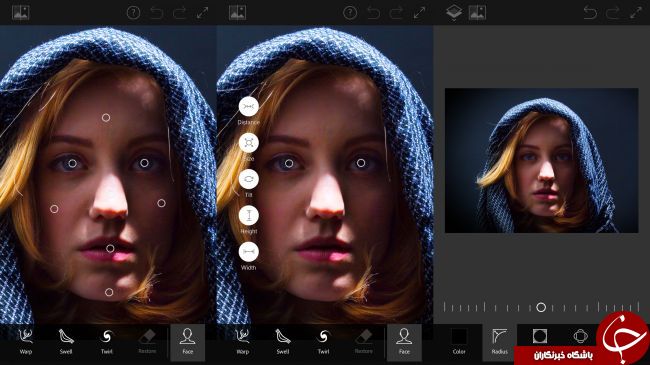Select the right cheek control point
Screen dimensions: 650x365
161,203
